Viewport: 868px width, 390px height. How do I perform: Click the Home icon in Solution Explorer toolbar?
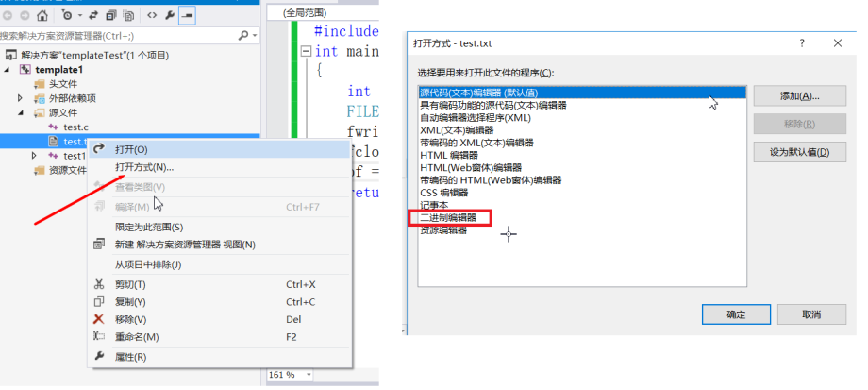tap(42, 15)
